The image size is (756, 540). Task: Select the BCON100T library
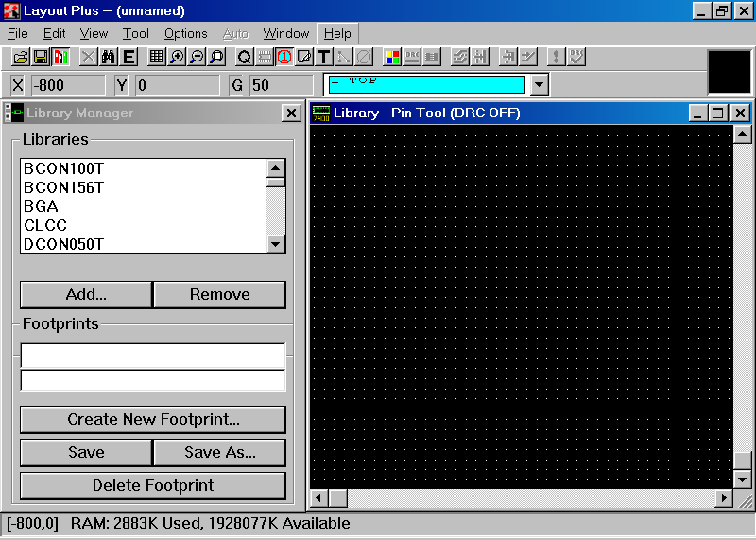(144, 168)
